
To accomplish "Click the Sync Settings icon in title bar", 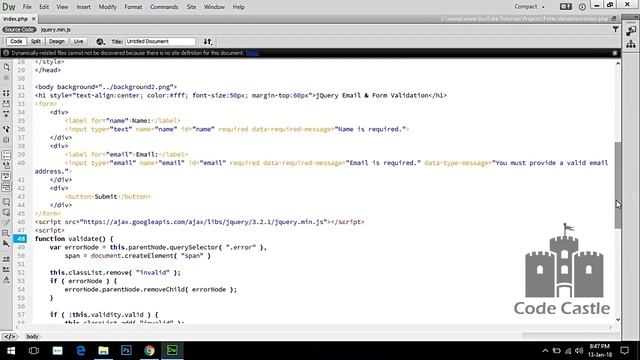I will click(x=565, y=7).
